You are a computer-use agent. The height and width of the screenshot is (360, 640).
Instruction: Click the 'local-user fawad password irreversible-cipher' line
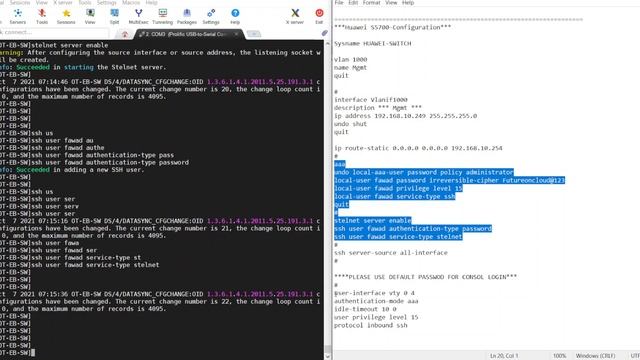pyautogui.click(x=449, y=180)
